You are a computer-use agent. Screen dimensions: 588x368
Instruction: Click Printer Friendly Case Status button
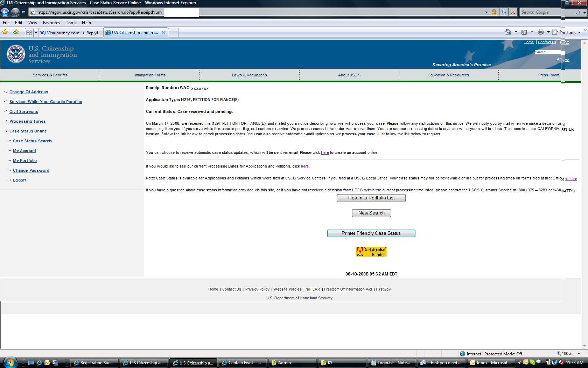click(371, 233)
